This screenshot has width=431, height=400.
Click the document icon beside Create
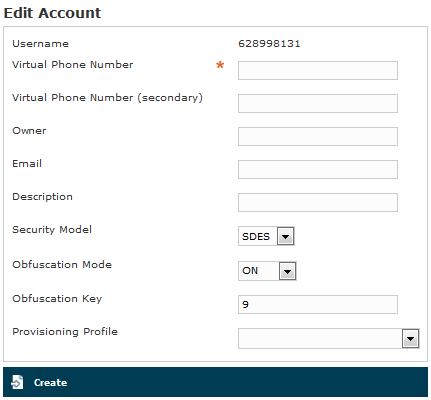(17, 382)
